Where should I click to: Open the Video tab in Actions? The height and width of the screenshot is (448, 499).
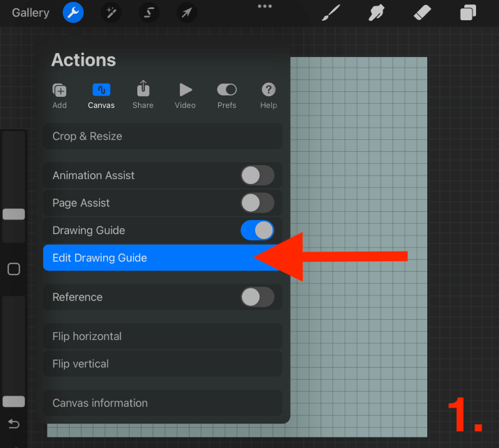(x=185, y=95)
